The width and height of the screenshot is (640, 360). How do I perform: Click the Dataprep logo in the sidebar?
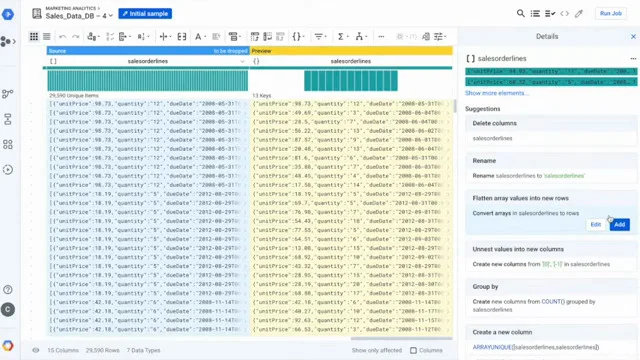[8, 14]
